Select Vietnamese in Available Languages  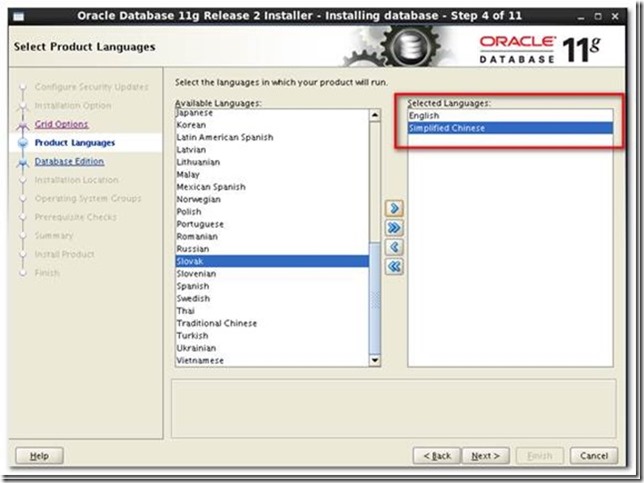(272, 360)
